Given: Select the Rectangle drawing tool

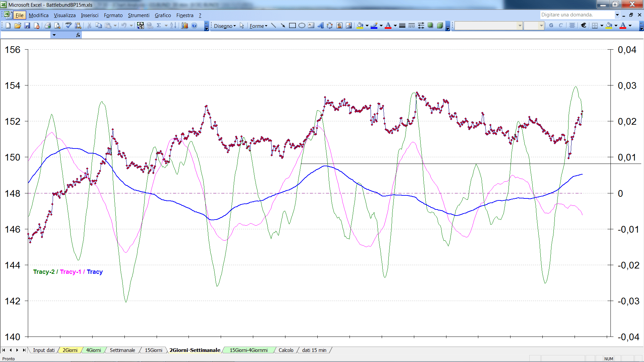Looking at the screenshot, I should pyautogui.click(x=292, y=25).
